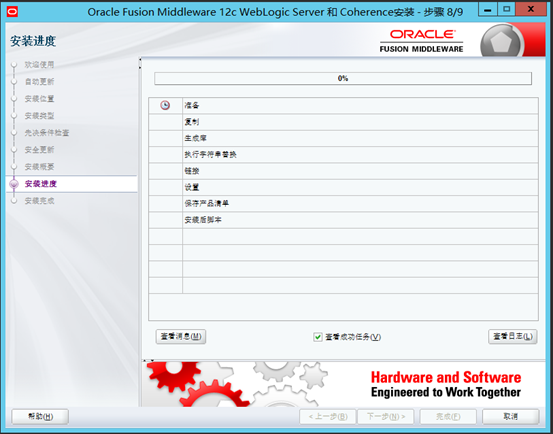Image resolution: width=553 pixels, height=434 pixels.
Task: Select the 安装位置 step in sidebar
Action: coord(39,98)
